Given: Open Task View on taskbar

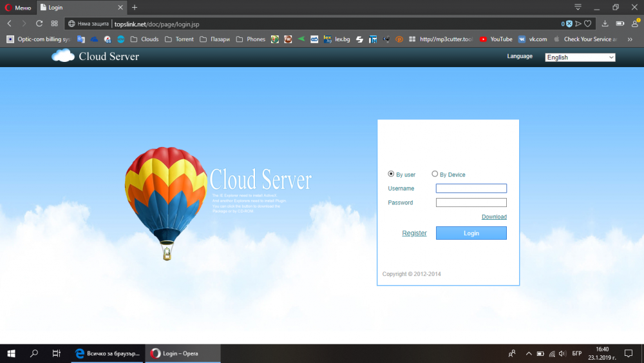Looking at the screenshot, I should 56,353.
